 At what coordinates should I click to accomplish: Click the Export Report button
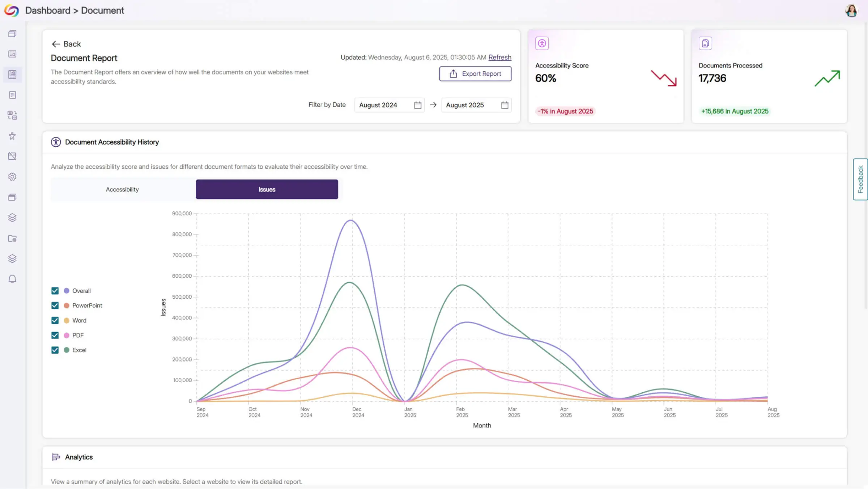click(475, 74)
